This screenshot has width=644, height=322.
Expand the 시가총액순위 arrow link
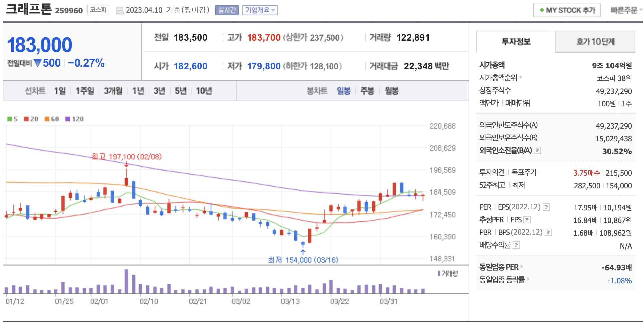coord(520,77)
